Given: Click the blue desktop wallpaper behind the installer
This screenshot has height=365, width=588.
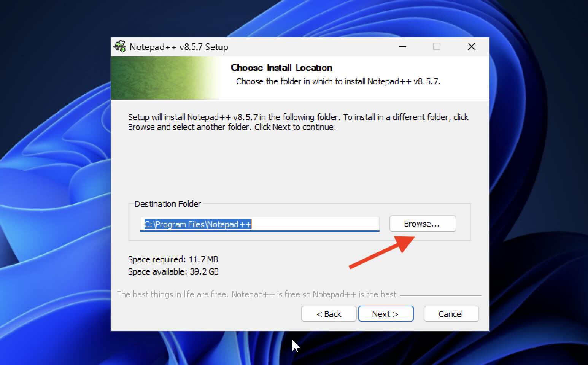Looking at the screenshot, I should (x=53, y=182).
